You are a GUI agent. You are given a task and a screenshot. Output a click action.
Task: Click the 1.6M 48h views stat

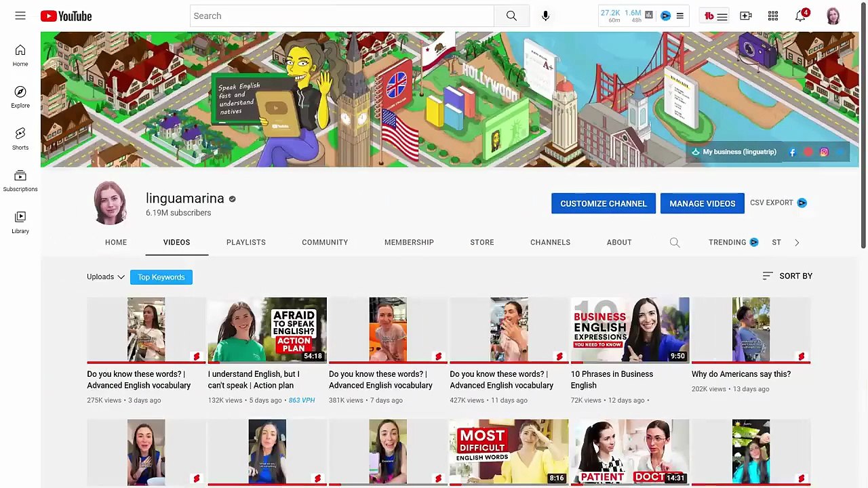point(633,16)
